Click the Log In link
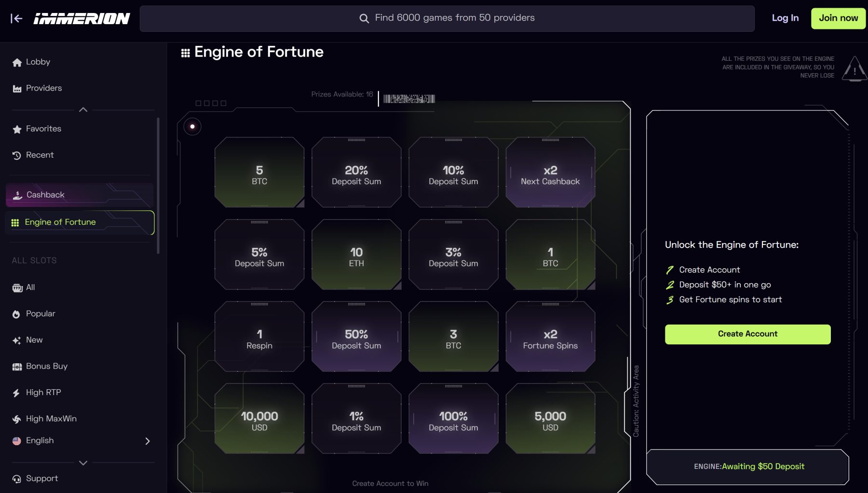Screen dimensions: 868x493 [x=785, y=18]
